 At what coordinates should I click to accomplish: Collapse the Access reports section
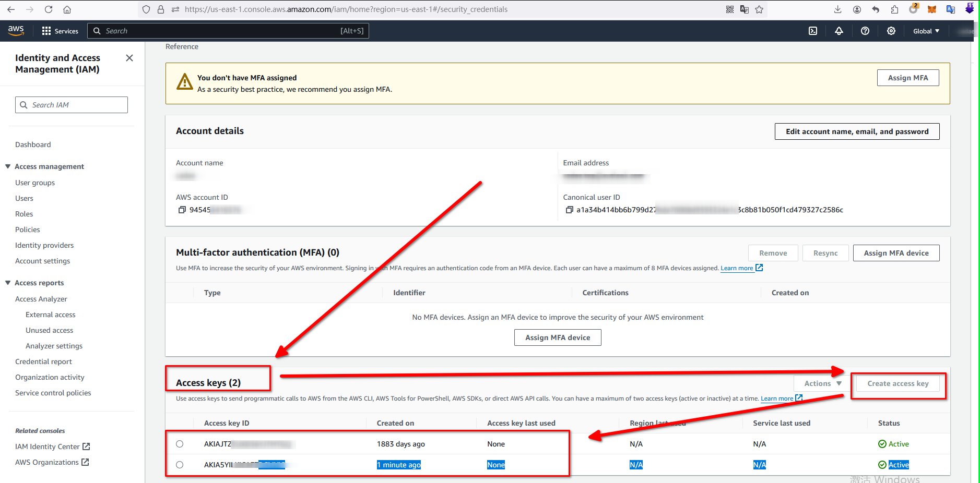[8, 283]
